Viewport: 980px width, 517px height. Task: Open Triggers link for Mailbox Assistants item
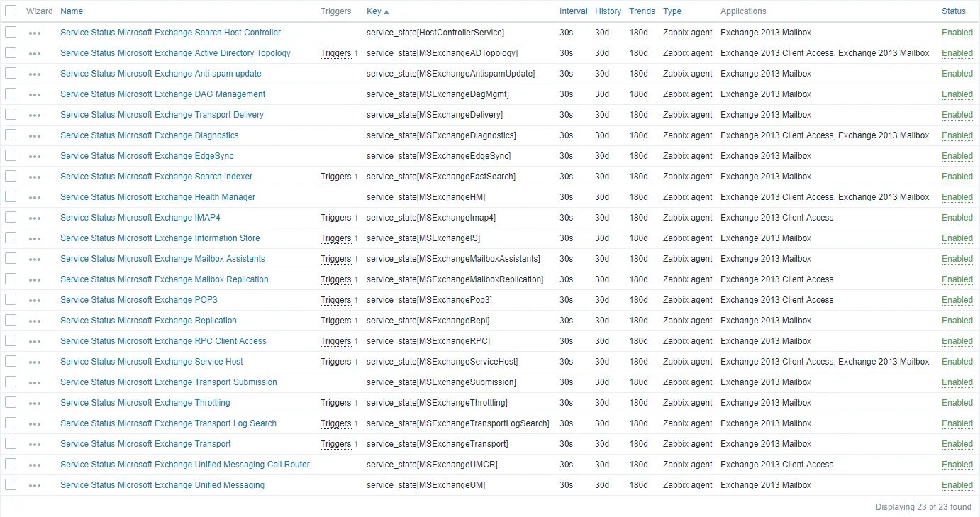point(336,259)
